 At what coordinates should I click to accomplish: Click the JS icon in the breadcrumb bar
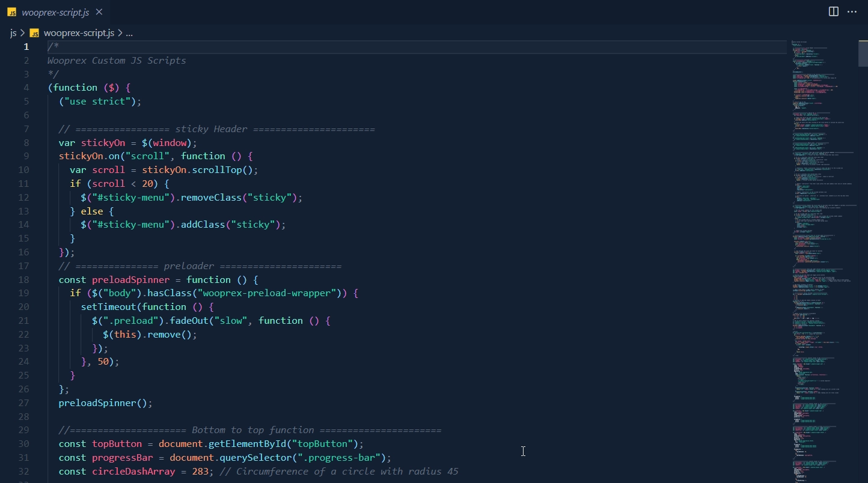(x=34, y=33)
